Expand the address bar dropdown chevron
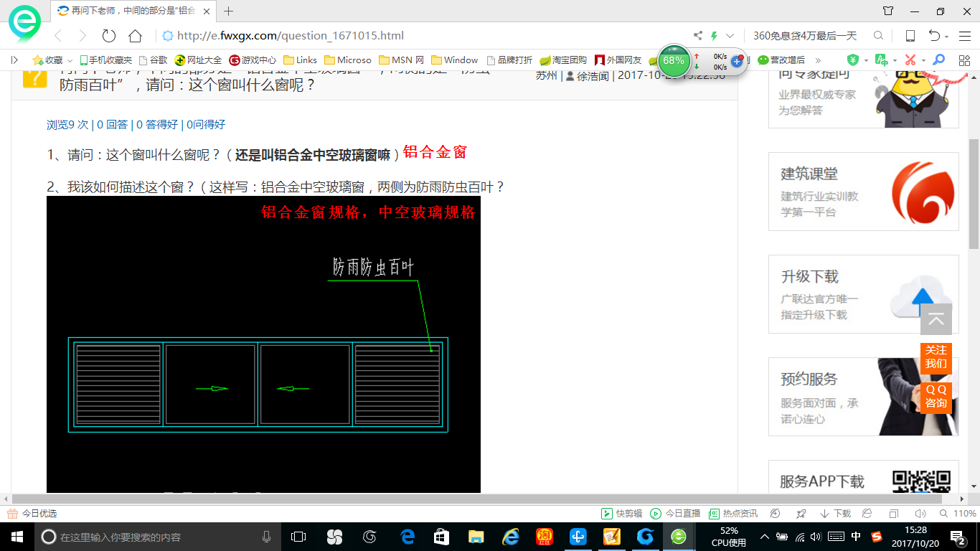 tap(730, 36)
